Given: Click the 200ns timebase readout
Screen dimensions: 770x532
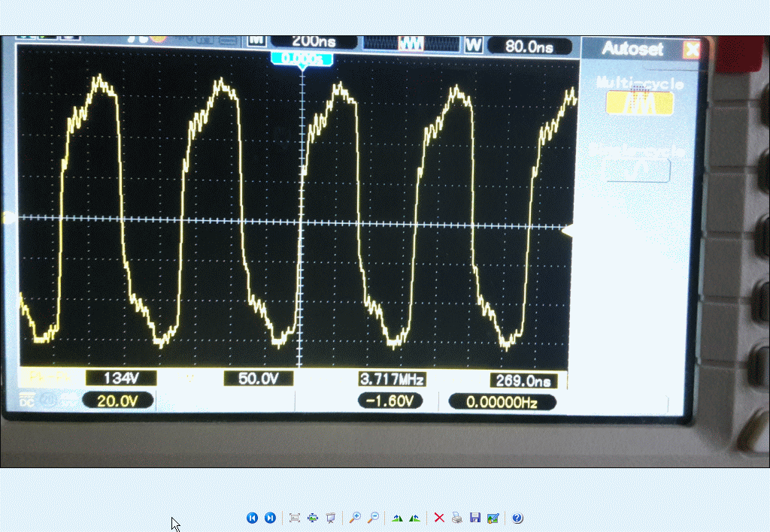Looking at the screenshot, I should pos(314,43).
